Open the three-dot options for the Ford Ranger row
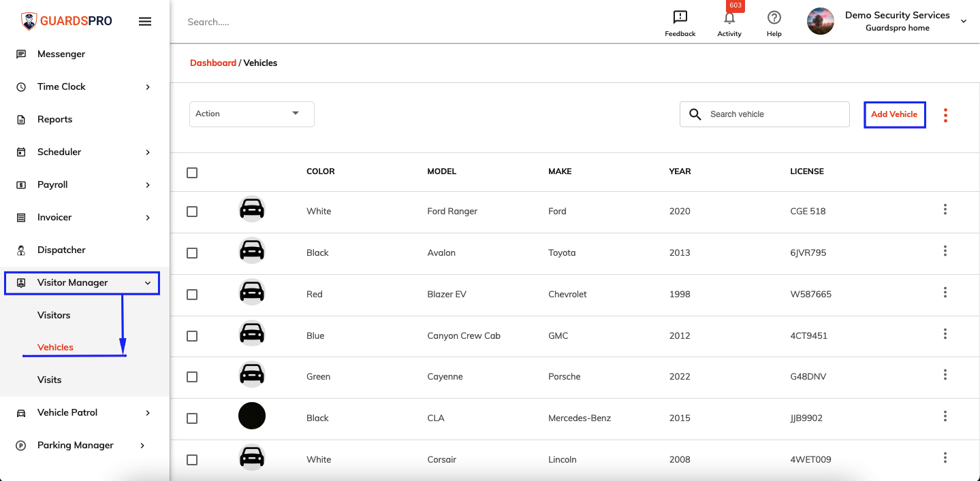The height and width of the screenshot is (481, 980). (945, 210)
